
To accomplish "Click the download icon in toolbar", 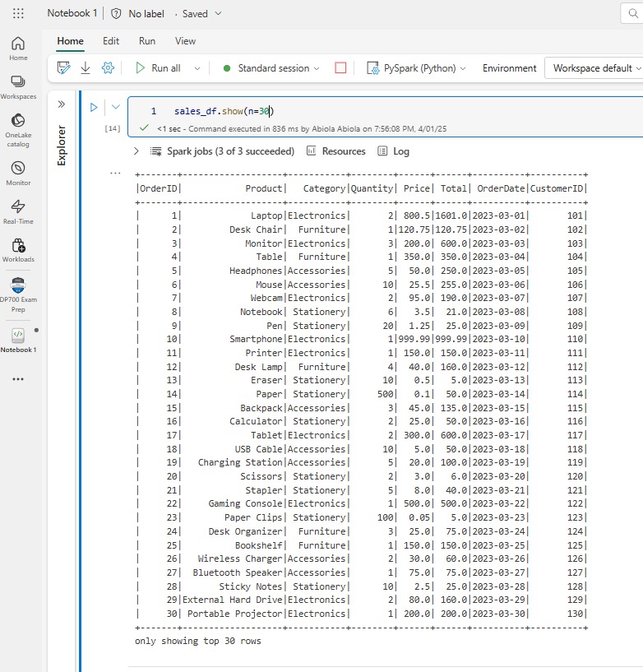I will [86, 68].
